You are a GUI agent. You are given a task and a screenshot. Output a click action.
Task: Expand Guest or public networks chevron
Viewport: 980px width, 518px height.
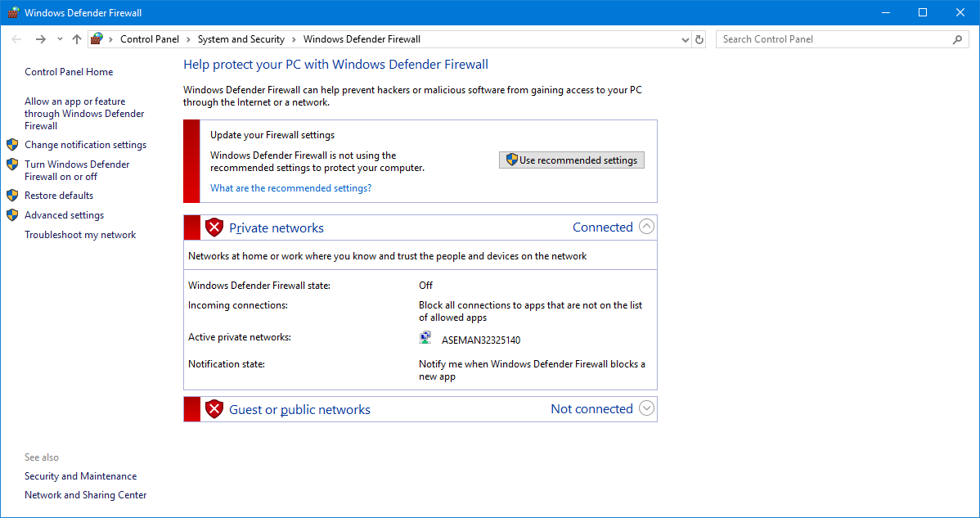click(647, 408)
